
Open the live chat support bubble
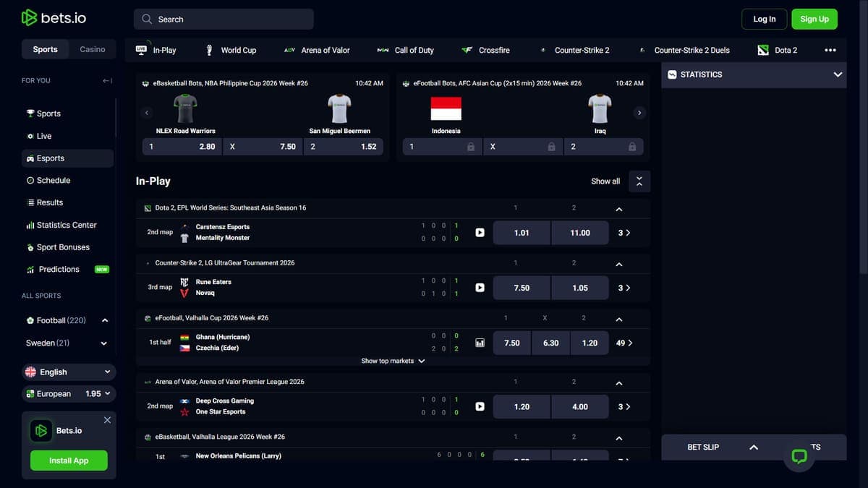[x=799, y=456]
